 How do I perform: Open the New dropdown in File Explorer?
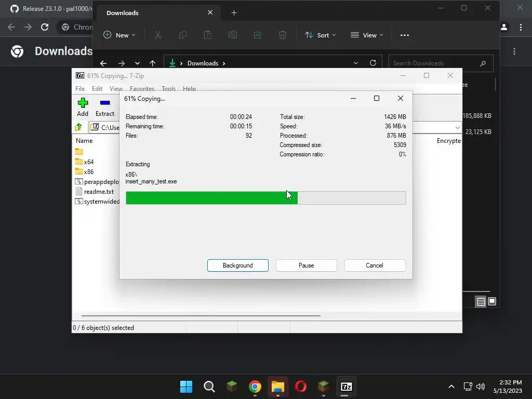pyautogui.click(x=119, y=35)
